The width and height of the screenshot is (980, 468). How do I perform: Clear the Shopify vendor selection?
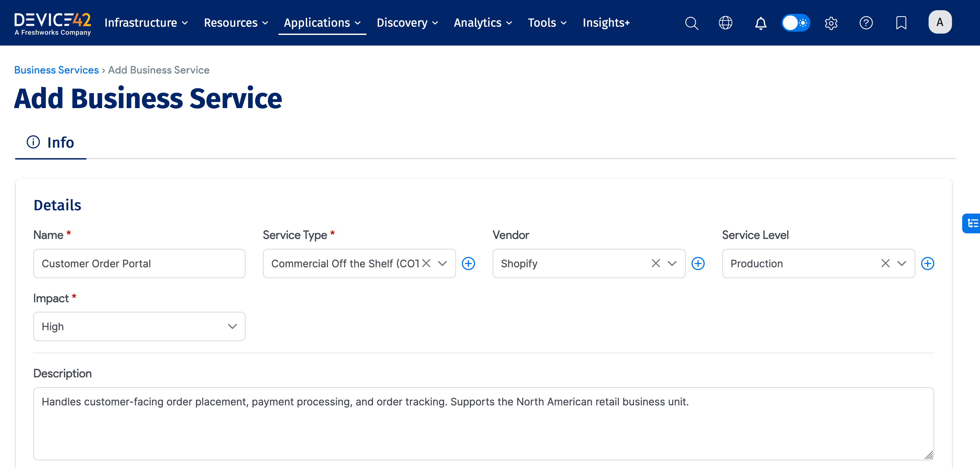coord(655,263)
